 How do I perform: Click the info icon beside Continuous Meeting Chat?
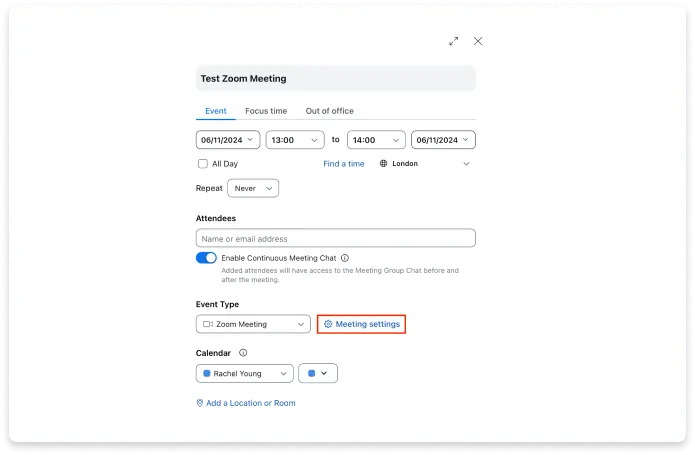tap(345, 258)
